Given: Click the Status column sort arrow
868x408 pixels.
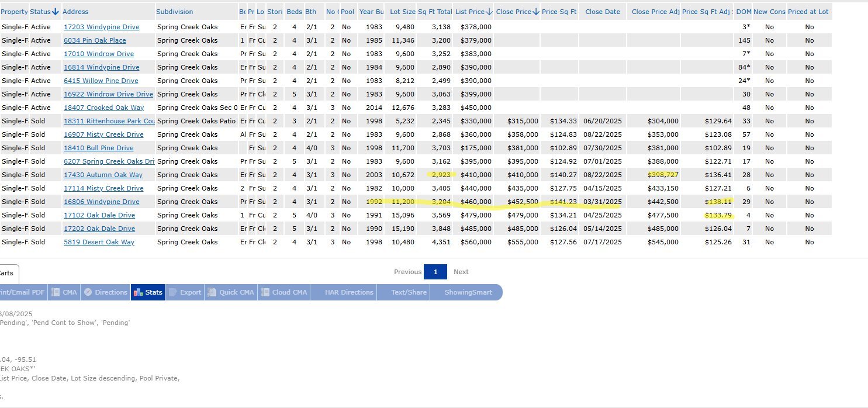Looking at the screenshot, I should click(x=56, y=12).
